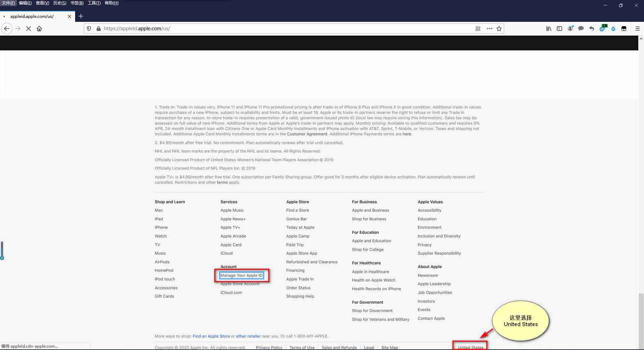Screen dimensions: 644x350
Task: Open the Accessibility link
Action: [x=429, y=210]
